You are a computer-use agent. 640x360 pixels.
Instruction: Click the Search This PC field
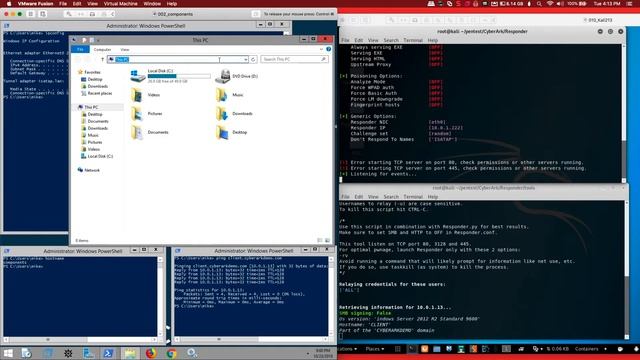point(294,60)
